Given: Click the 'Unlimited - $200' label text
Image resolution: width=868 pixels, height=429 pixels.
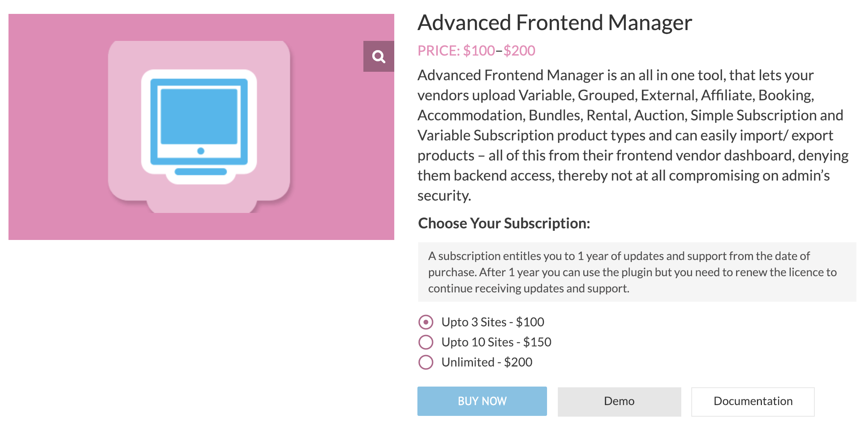Looking at the screenshot, I should 487,362.
